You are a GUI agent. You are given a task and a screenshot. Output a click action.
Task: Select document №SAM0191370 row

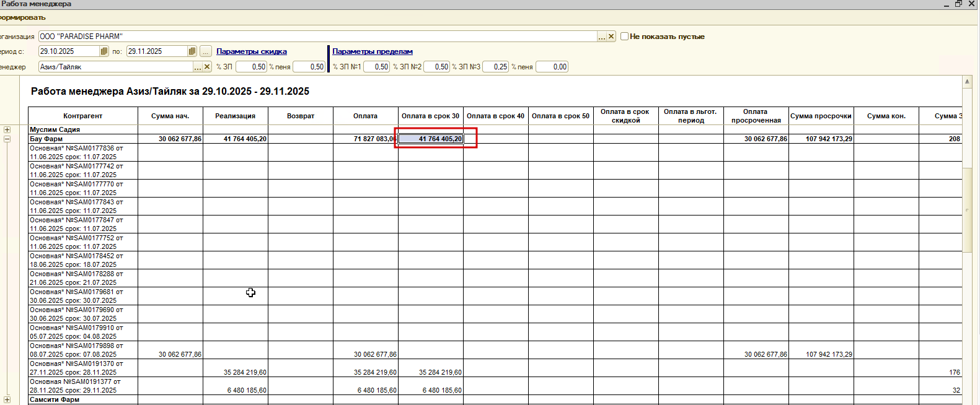pyautogui.click(x=83, y=368)
